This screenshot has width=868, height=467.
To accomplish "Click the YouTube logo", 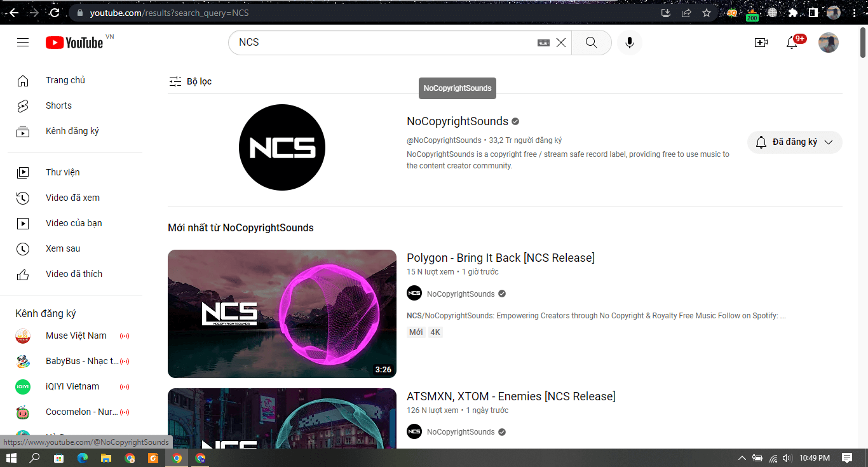I will [x=74, y=43].
